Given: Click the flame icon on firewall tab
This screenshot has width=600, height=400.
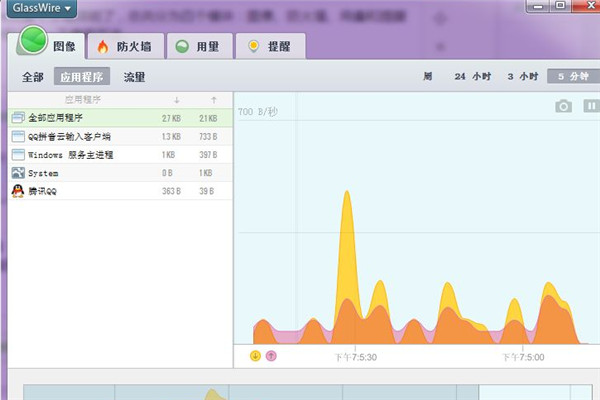Looking at the screenshot, I should tap(103, 47).
